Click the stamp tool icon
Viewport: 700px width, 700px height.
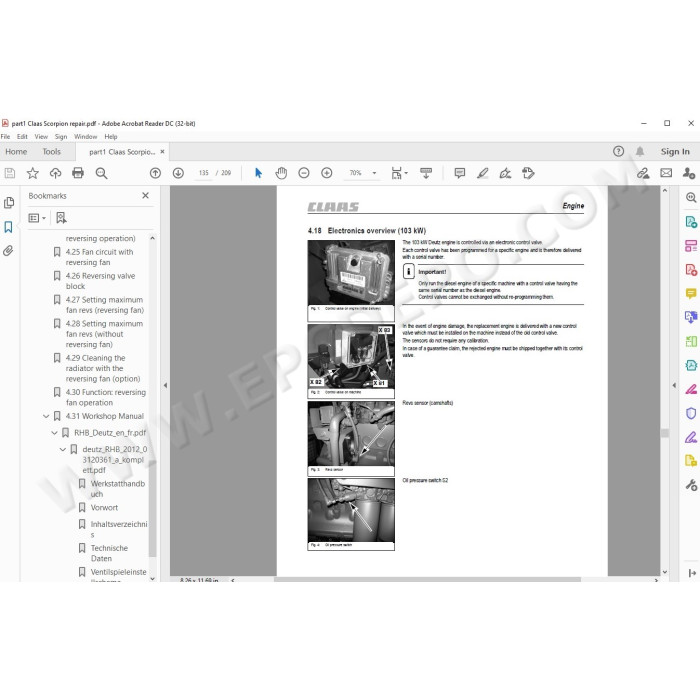(528, 173)
